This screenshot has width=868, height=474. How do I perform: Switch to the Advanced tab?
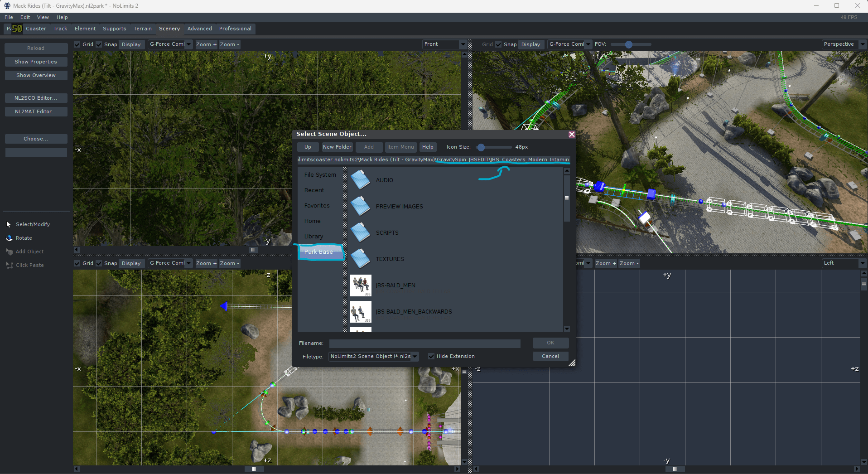click(x=200, y=29)
